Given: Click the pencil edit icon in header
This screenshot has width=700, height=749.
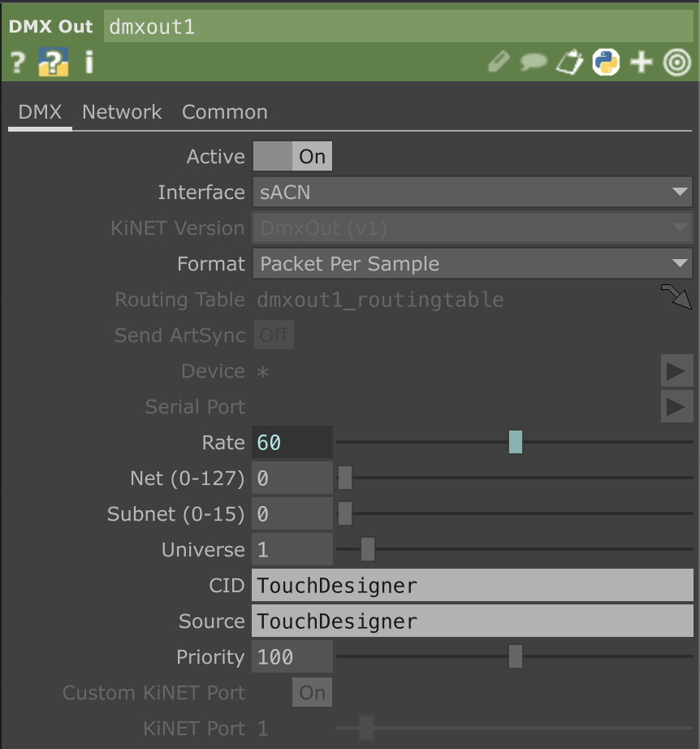Looking at the screenshot, I should pos(499,62).
